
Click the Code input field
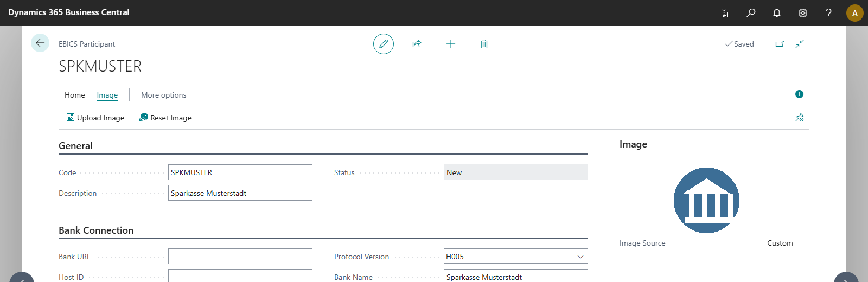point(240,172)
